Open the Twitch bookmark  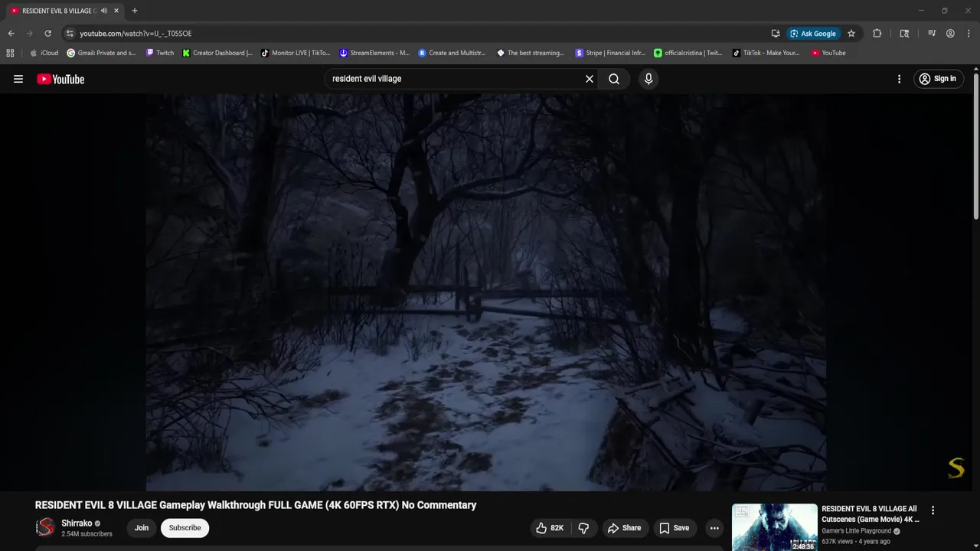(160, 53)
